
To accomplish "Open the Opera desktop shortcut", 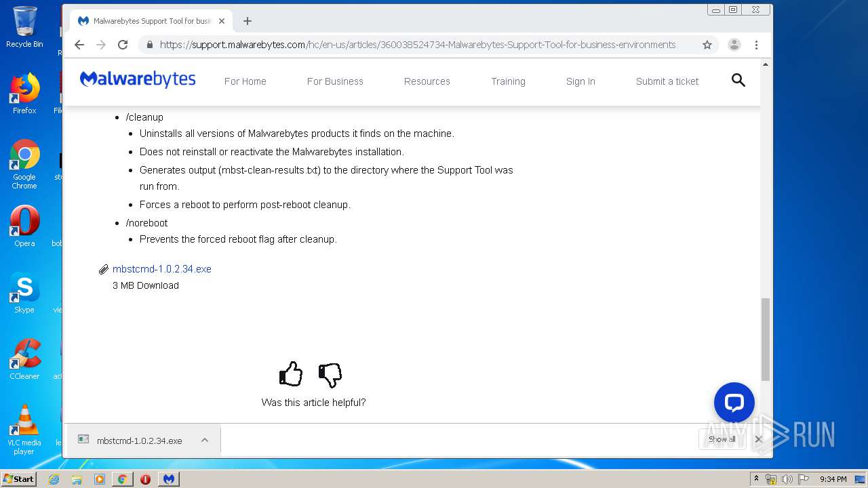I will pyautogui.click(x=24, y=226).
